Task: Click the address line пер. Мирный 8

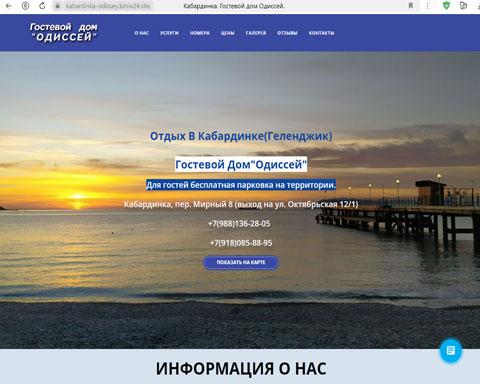Action: point(241,204)
